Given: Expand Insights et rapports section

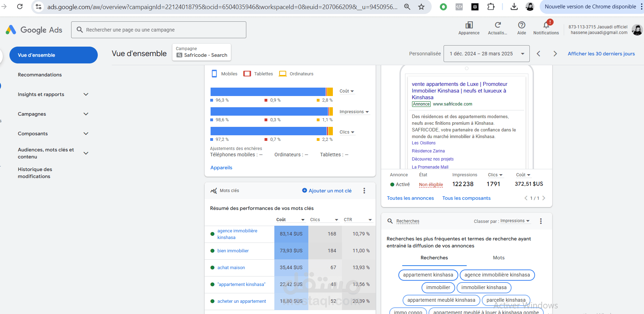Looking at the screenshot, I should pyautogui.click(x=86, y=94).
